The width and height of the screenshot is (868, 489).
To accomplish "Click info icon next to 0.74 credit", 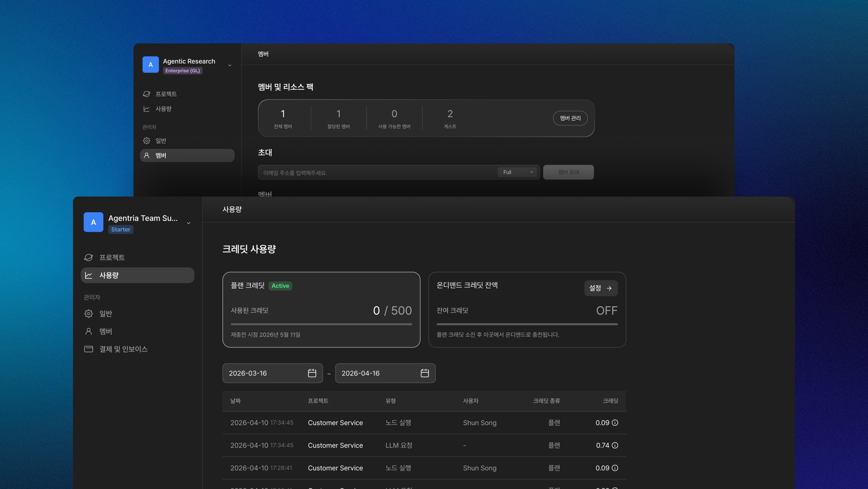I will point(615,445).
